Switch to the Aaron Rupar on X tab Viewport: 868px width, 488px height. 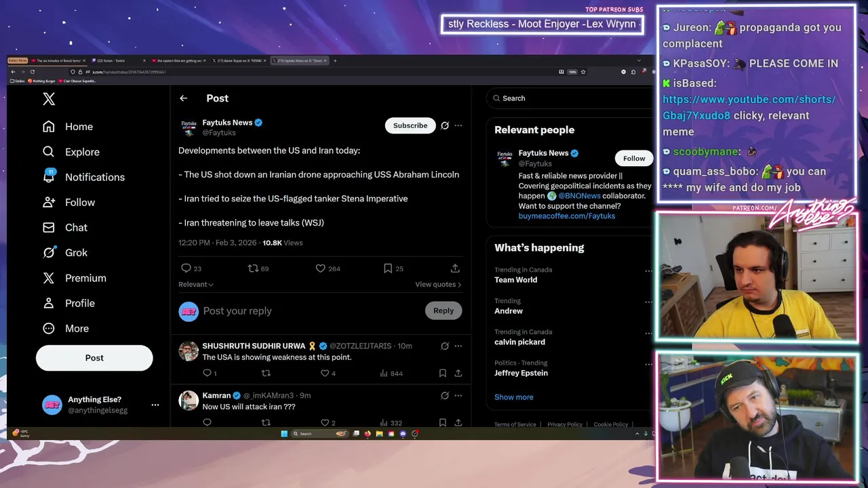(x=239, y=61)
